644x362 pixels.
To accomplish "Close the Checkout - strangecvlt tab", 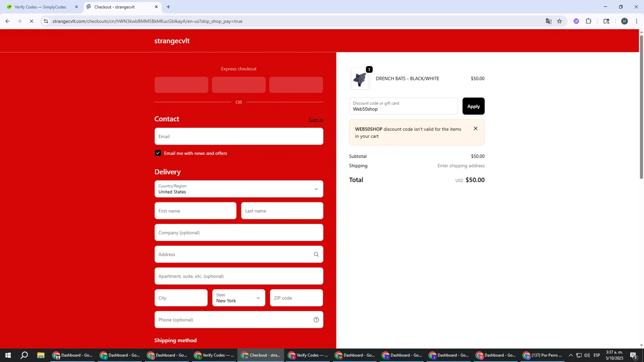I will point(156,7).
